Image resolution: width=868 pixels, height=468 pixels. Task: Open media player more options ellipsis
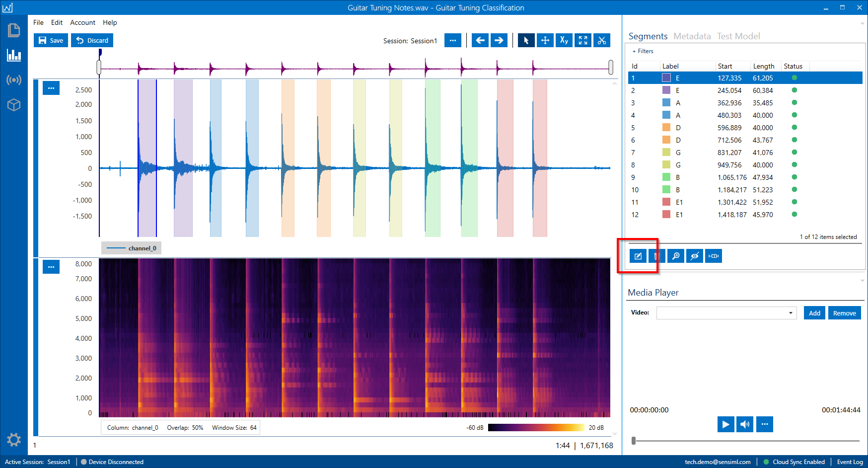pyautogui.click(x=765, y=424)
